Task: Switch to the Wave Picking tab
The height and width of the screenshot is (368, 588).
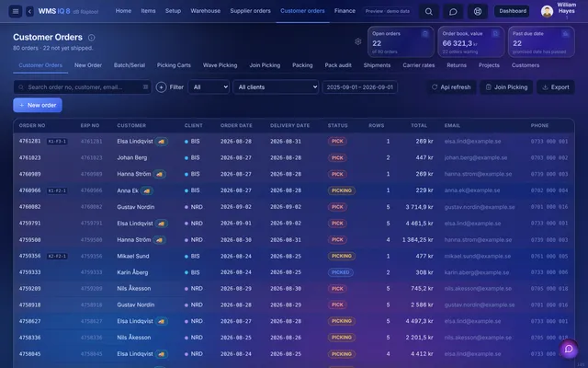Action: [220, 65]
